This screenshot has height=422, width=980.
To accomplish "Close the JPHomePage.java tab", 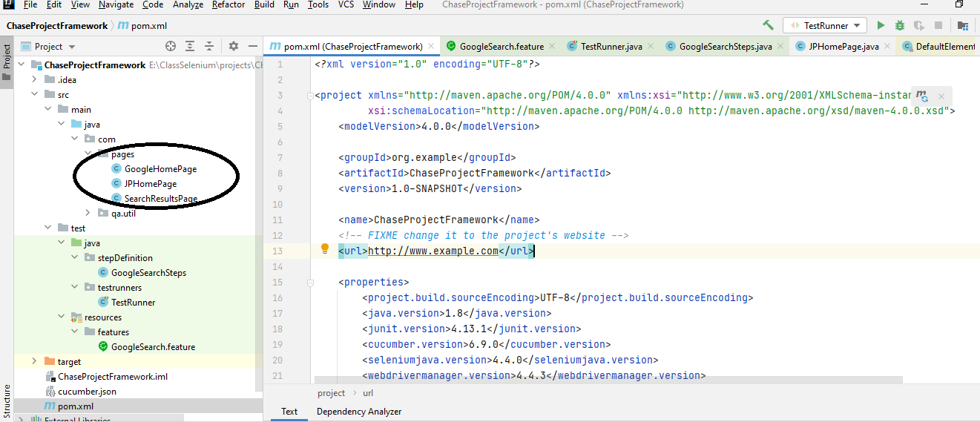I will [887, 46].
